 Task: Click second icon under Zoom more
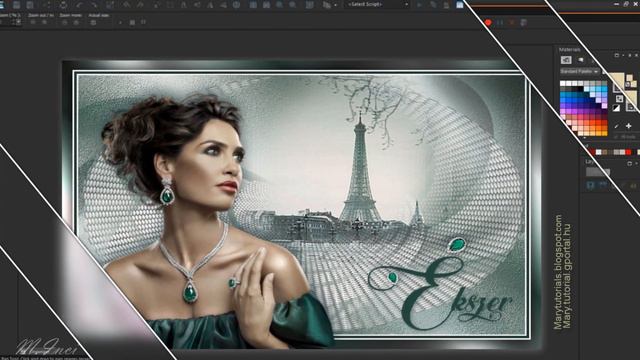click(x=76, y=22)
